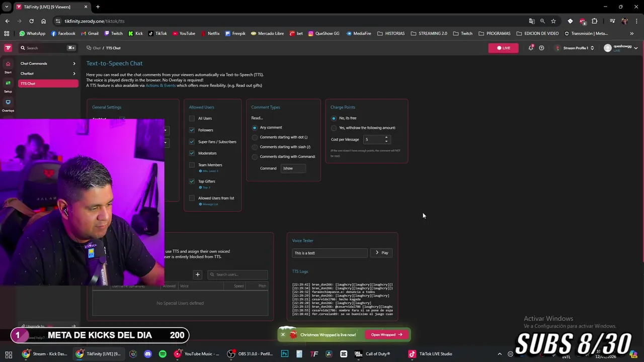Click the Cost per Message stepper arrows

pyautogui.click(x=386, y=139)
